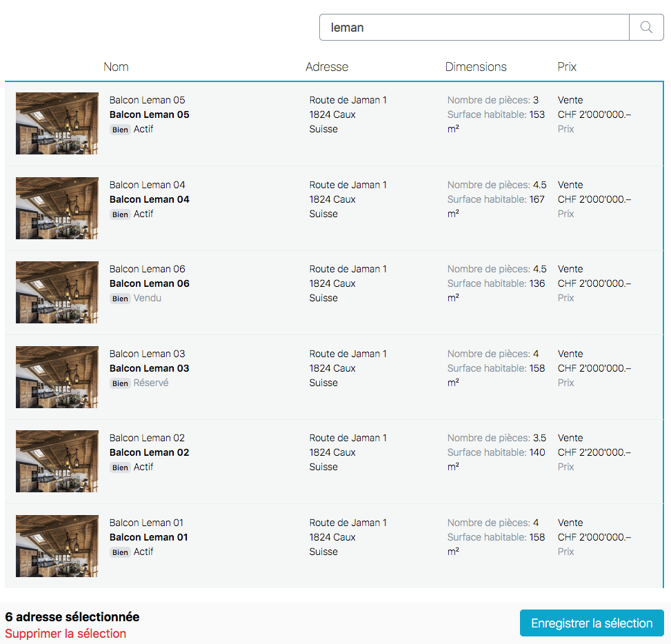The height and width of the screenshot is (644, 671).
Task: Click the magnifying glass search icon
Action: point(646,28)
